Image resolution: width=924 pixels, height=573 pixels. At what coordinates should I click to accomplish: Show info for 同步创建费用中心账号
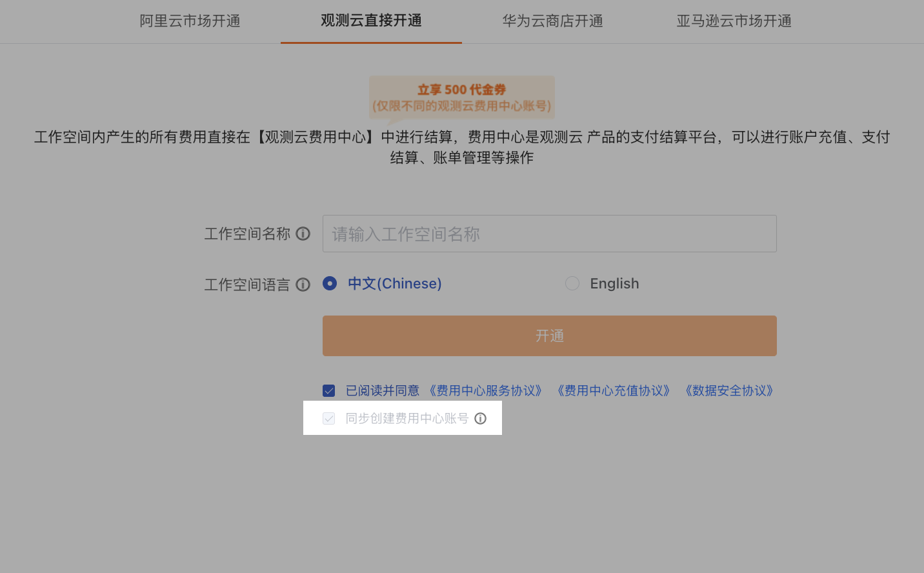point(481,418)
